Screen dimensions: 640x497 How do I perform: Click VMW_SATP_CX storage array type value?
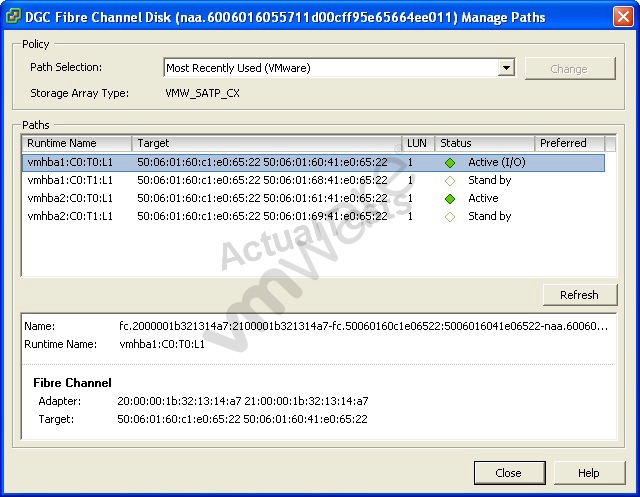pos(202,93)
